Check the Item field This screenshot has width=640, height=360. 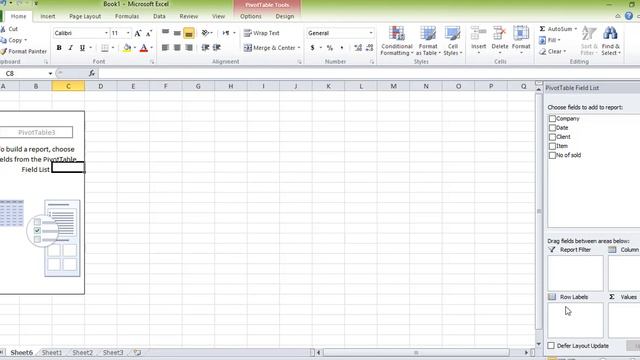pos(552,146)
